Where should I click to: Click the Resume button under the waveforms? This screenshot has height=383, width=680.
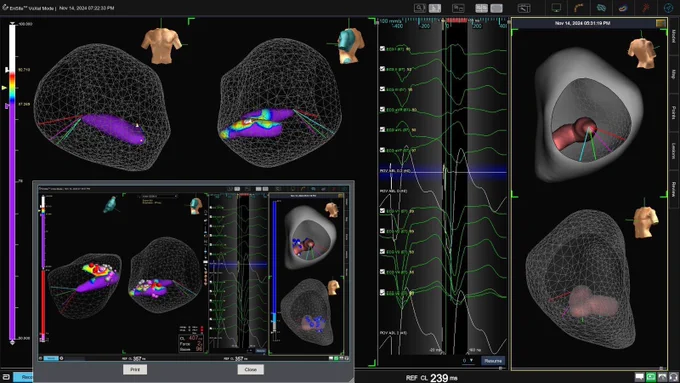click(x=493, y=360)
